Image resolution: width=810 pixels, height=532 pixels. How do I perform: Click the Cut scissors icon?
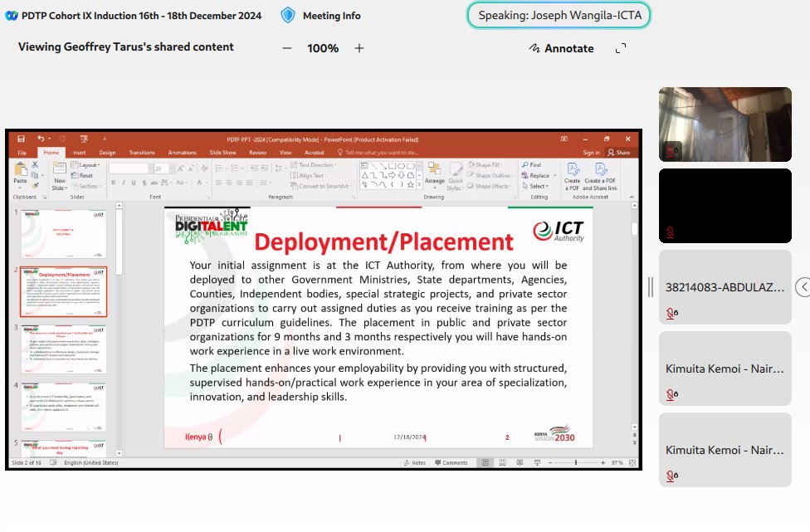coord(35,165)
